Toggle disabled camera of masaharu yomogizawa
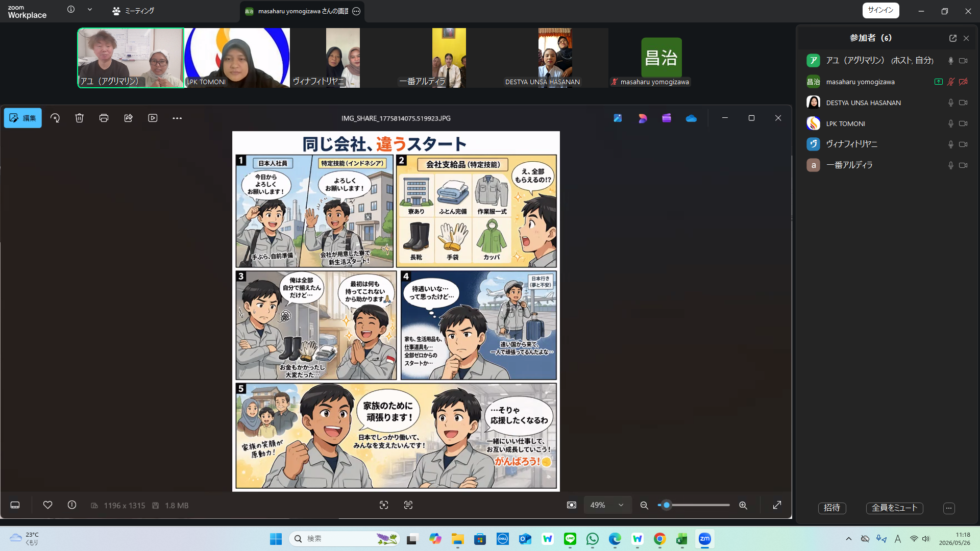This screenshot has width=980, height=551. point(963,82)
